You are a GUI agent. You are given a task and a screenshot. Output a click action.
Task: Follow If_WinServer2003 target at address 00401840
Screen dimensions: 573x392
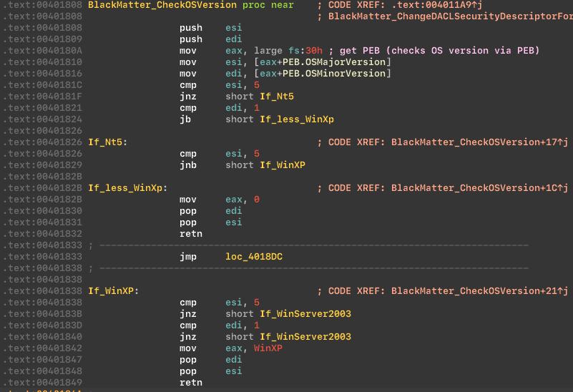coord(305,337)
